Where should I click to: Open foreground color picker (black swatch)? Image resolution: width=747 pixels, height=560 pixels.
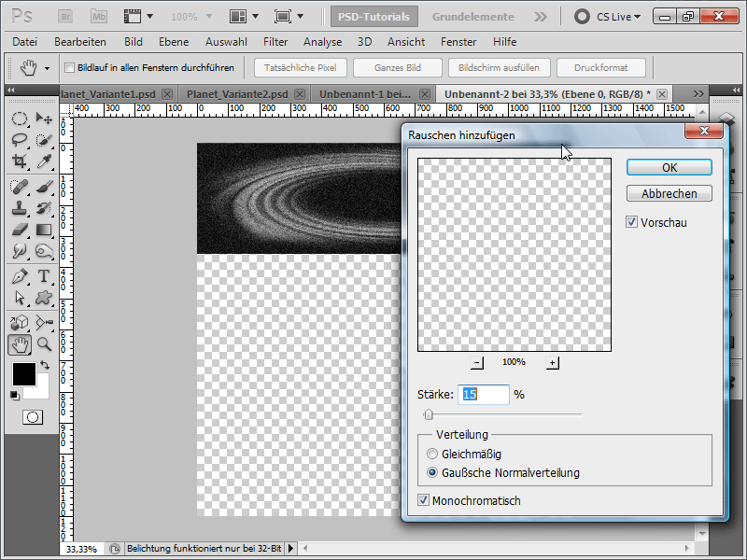point(24,374)
